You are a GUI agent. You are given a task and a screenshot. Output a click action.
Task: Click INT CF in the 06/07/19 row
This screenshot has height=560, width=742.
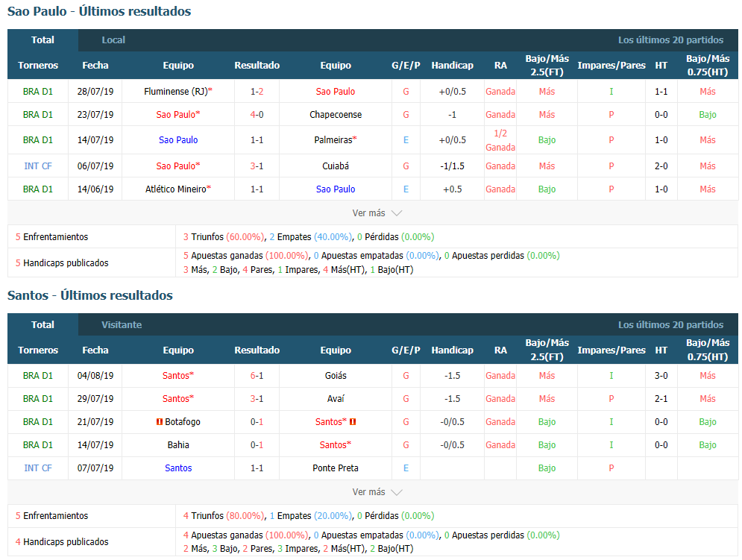38,166
